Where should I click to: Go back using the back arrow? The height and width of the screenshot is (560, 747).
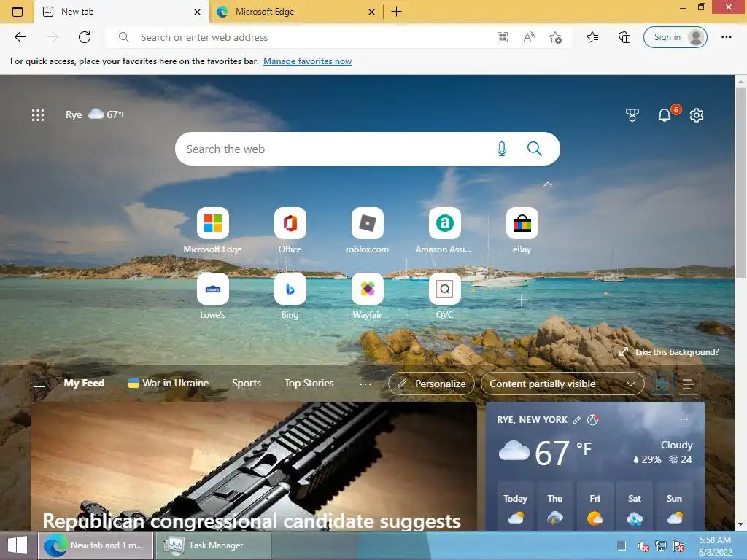click(20, 37)
